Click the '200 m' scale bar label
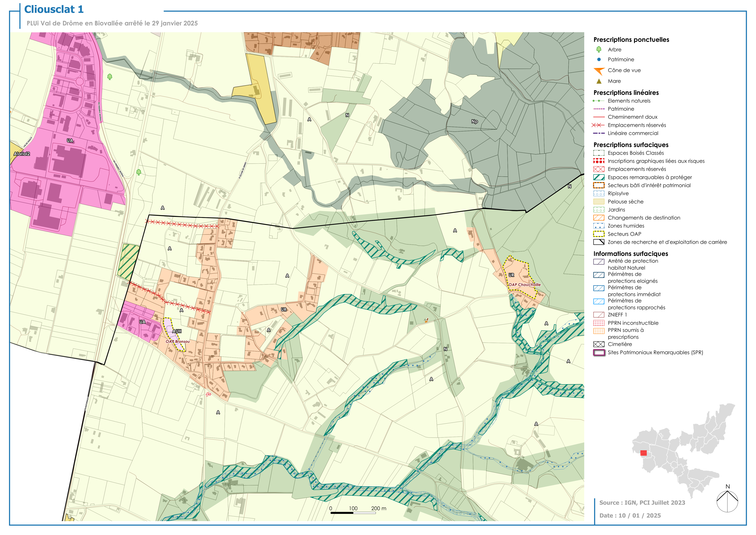This screenshot has height=535, width=756. tap(379, 508)
